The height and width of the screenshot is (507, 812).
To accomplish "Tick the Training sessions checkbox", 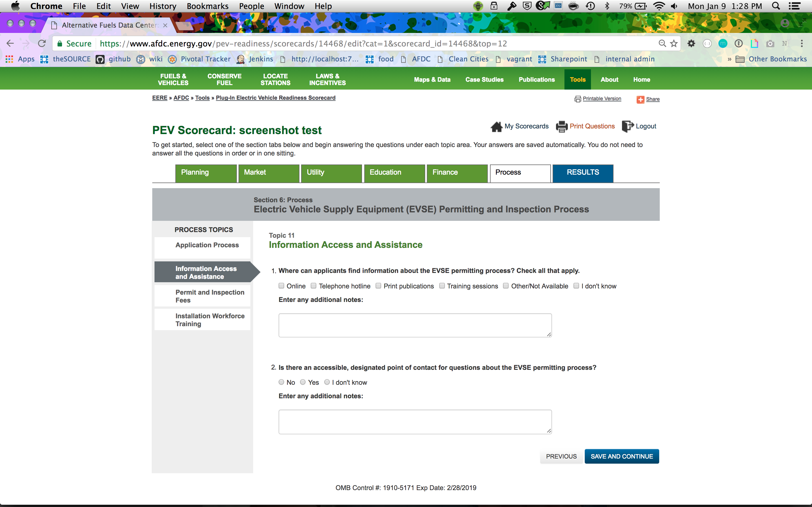I will tap(442, 286).
